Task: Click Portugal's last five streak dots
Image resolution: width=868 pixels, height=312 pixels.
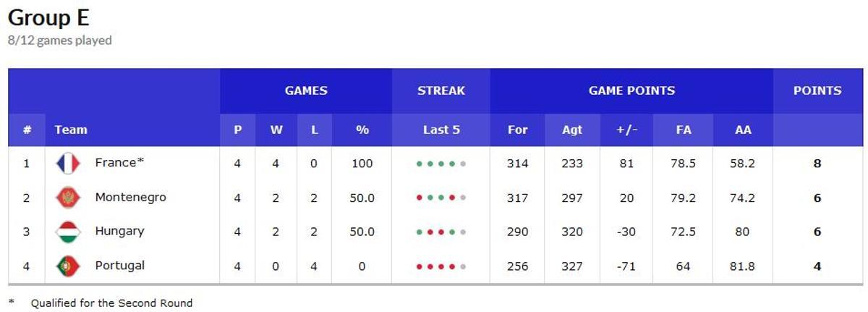Action: [441, 266]
